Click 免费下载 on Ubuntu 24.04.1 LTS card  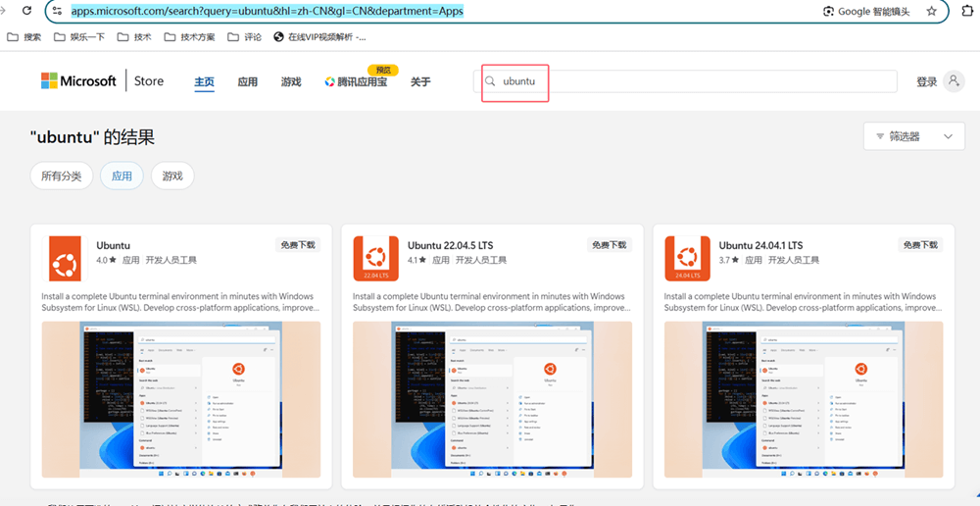pyautogui.click(x=920, y=244)
